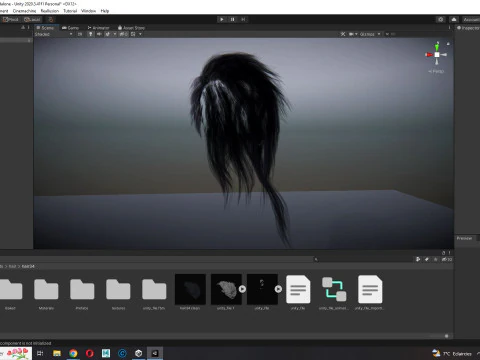This screenshot has width=480, height=360.
Task: Toggle scene grid visibility icon
Action: click(133, 34)
